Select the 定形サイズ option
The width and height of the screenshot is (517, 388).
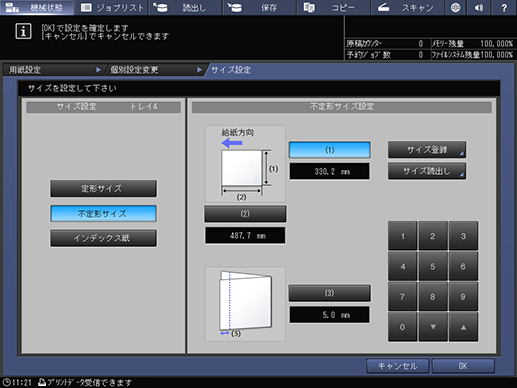(103, 189)
